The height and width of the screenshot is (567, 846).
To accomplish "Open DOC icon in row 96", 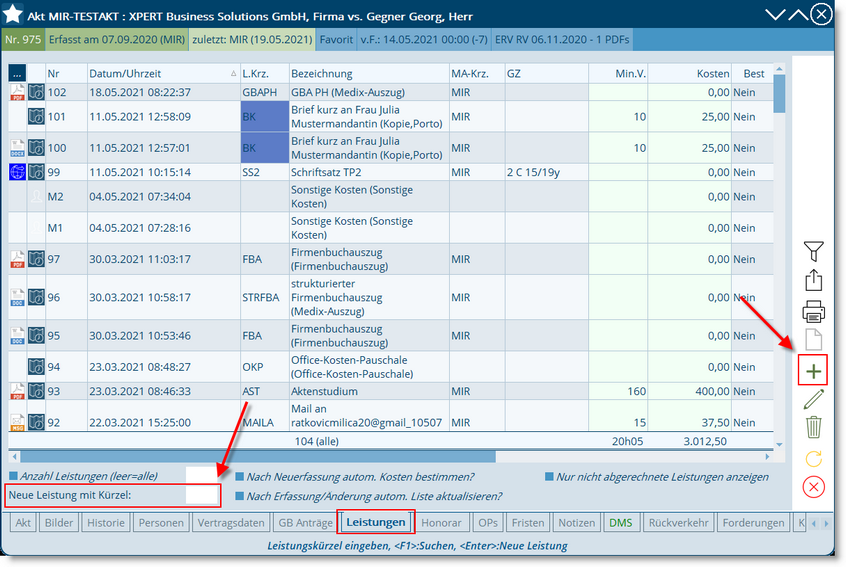I will (x=17, y=297).
